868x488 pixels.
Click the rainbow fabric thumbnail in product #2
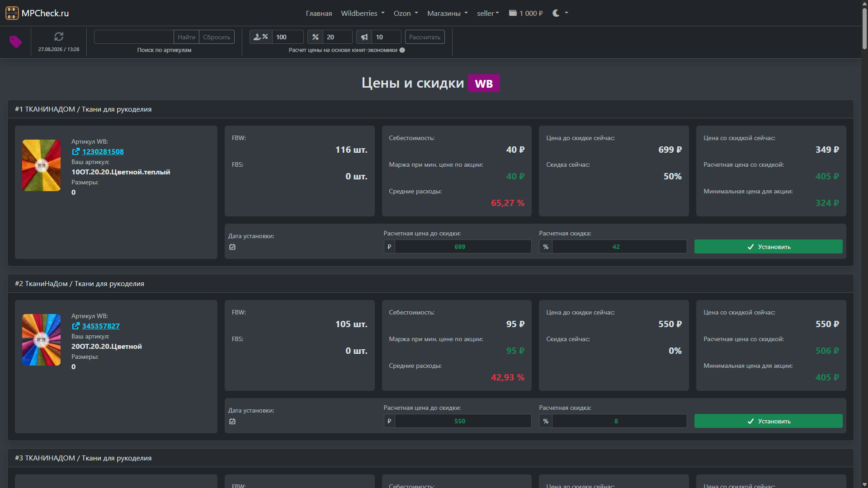click(x=41, y=340)
